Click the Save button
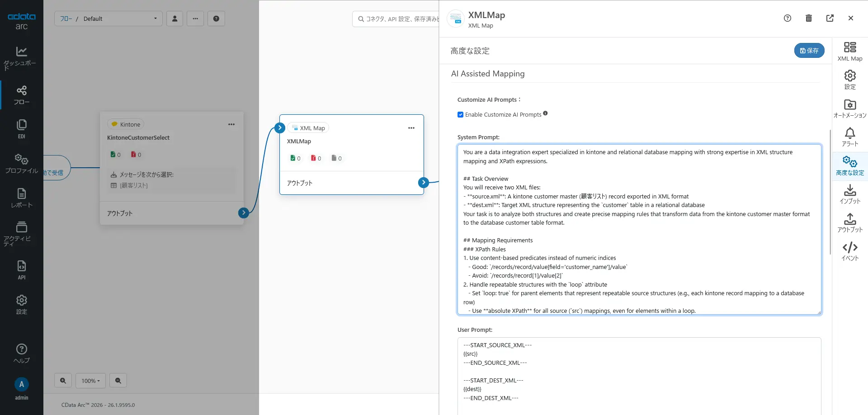Image resolution: width=868 pixels, height=415 pixels. (x=809, y=51)
